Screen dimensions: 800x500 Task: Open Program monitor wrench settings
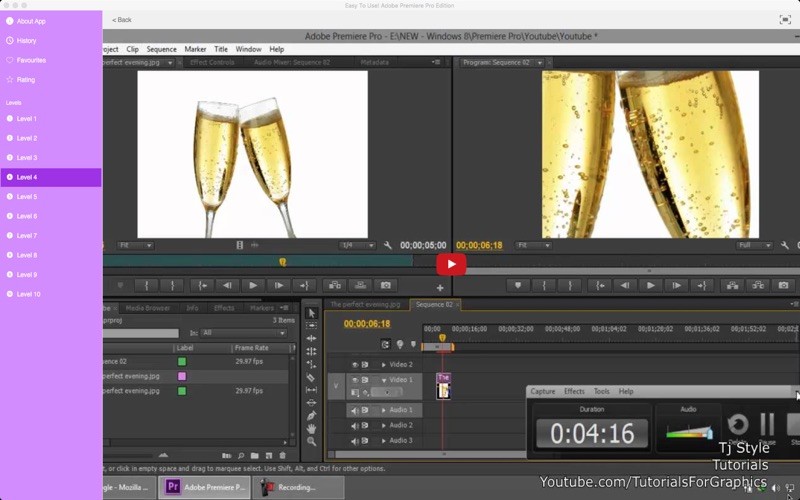pyautogui.click(x=785, y=245)
